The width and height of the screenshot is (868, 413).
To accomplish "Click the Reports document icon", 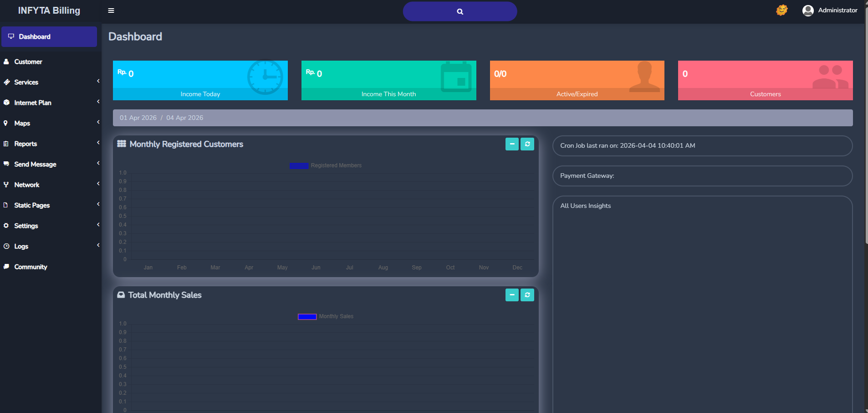I will coord(6,144).
